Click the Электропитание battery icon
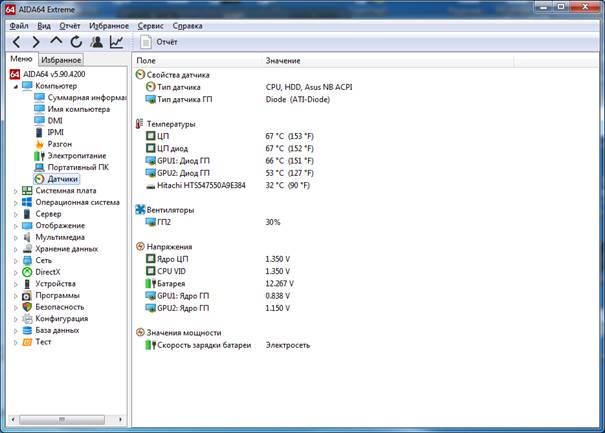Screen dimensions: 605x433 [39, 156]
